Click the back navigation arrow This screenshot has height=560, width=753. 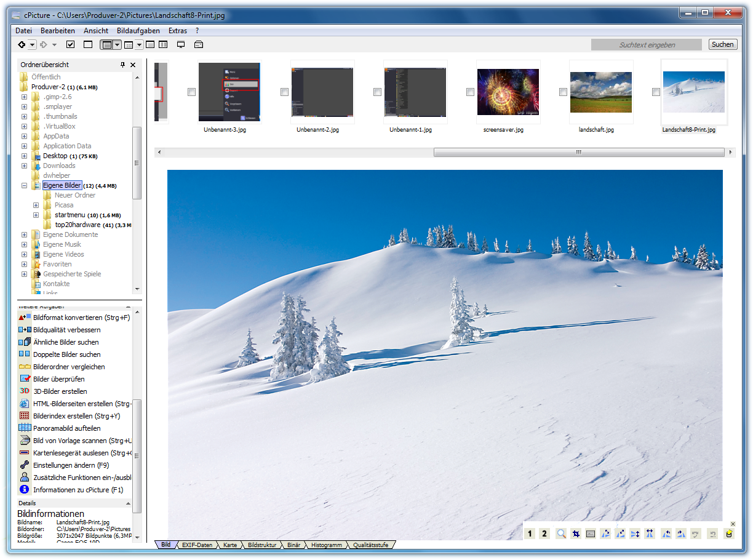coord(22,44)
